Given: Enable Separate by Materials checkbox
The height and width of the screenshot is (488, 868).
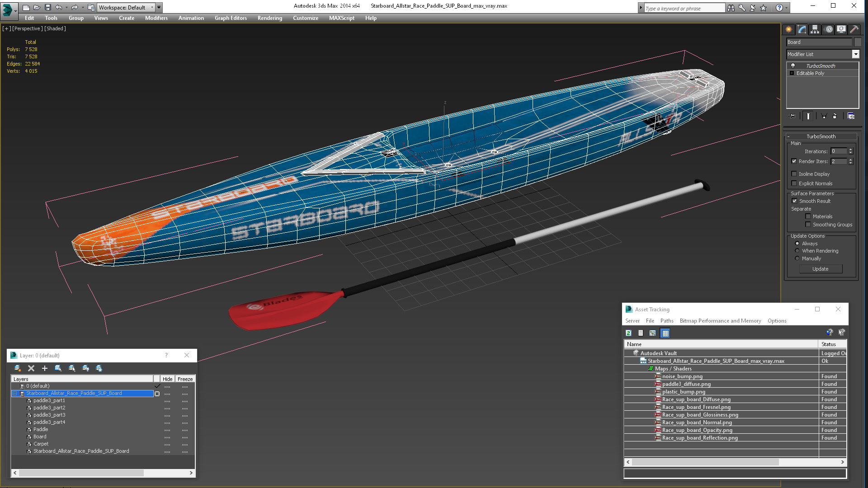Looking at the screenshot, I should 808,216.
